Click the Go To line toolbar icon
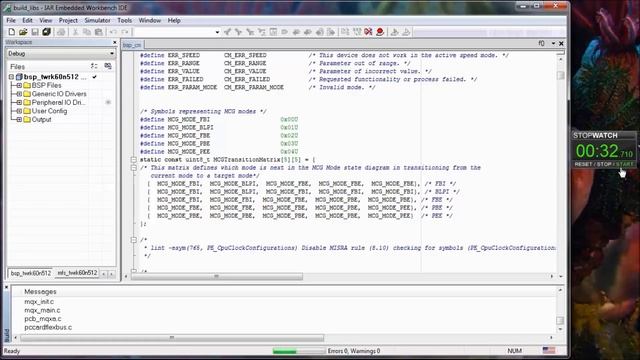The width and height of the screenshot is (640, 360). 273,32
